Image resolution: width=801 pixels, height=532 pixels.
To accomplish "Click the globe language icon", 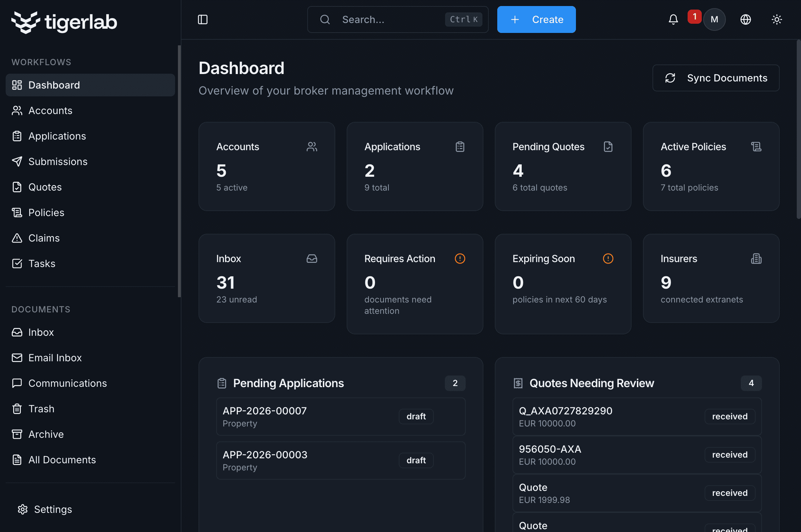I will [x=746, y=19].
